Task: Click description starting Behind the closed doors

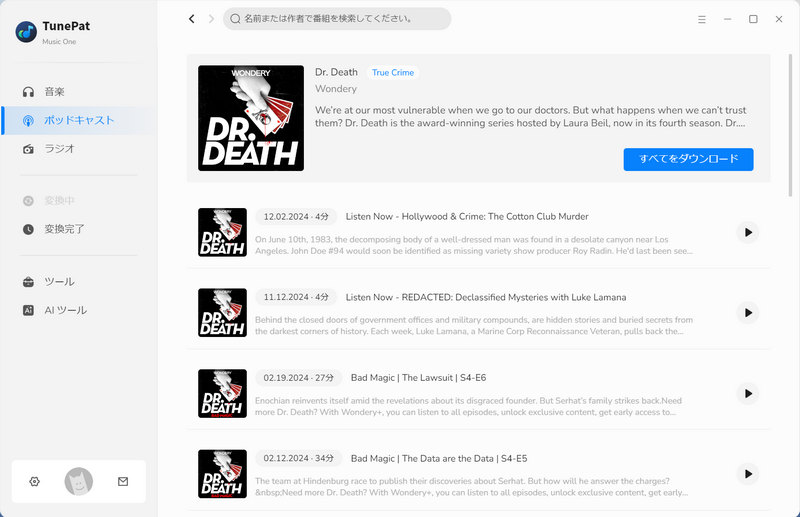Action: click(474, 326)
